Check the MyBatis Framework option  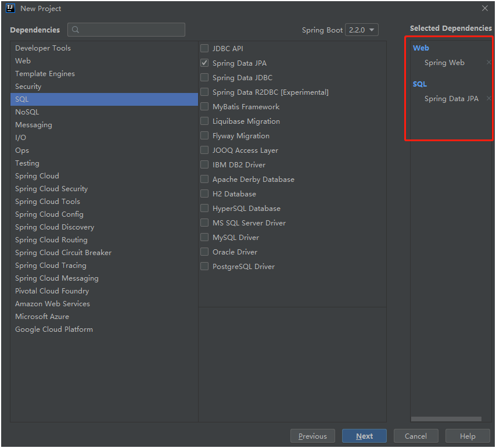click(x=204, y=106)
